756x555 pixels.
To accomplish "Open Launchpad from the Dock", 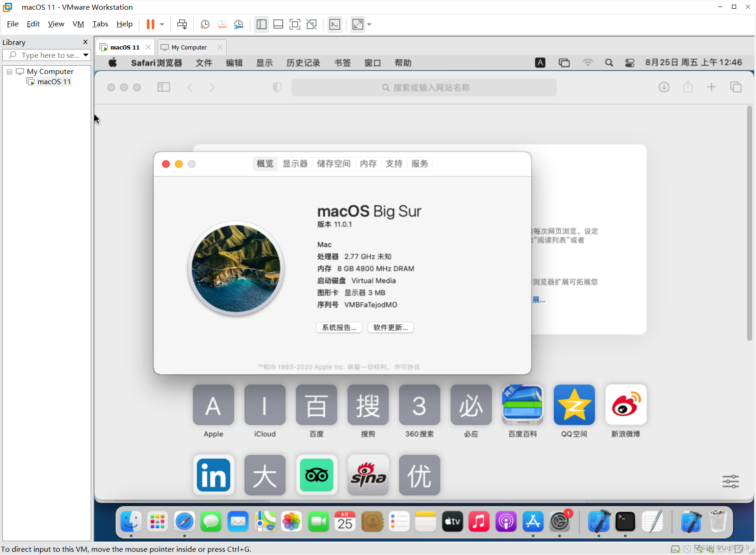I will [x=157, y=522].
